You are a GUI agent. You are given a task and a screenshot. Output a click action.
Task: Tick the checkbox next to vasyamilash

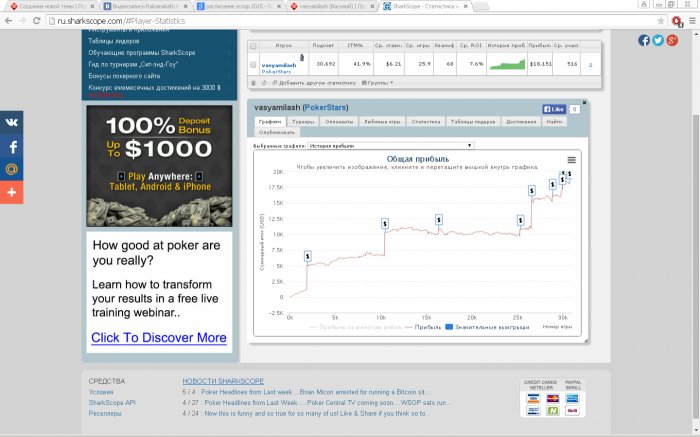pos(253,65)
